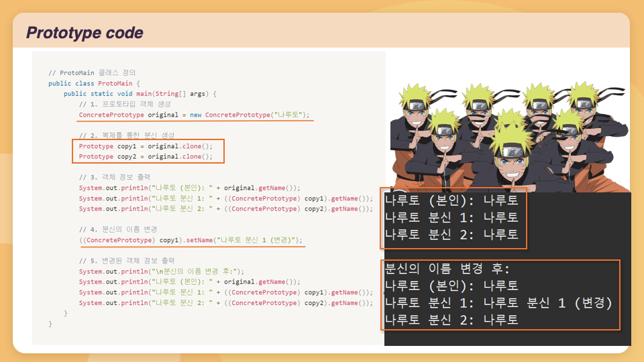Click the "Prototype code" slide title
Image resolution: width=644 pixels, height=362 pixels.
85,33
